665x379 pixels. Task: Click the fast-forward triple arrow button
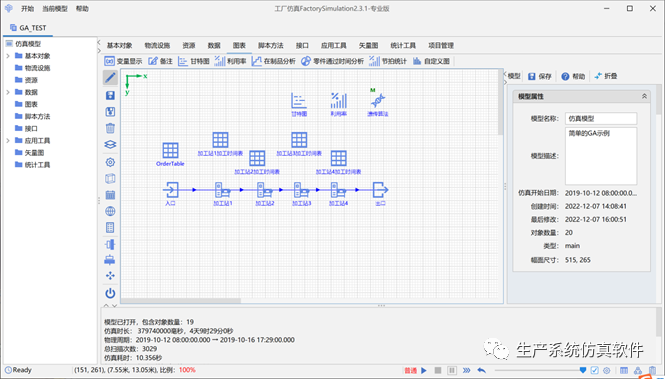(467, 371)
